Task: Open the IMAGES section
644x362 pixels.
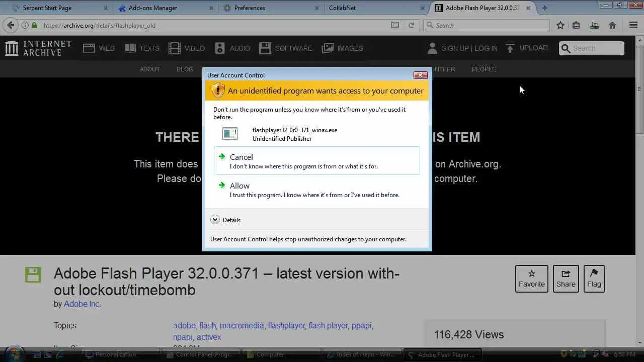Action: coord(343,48)
